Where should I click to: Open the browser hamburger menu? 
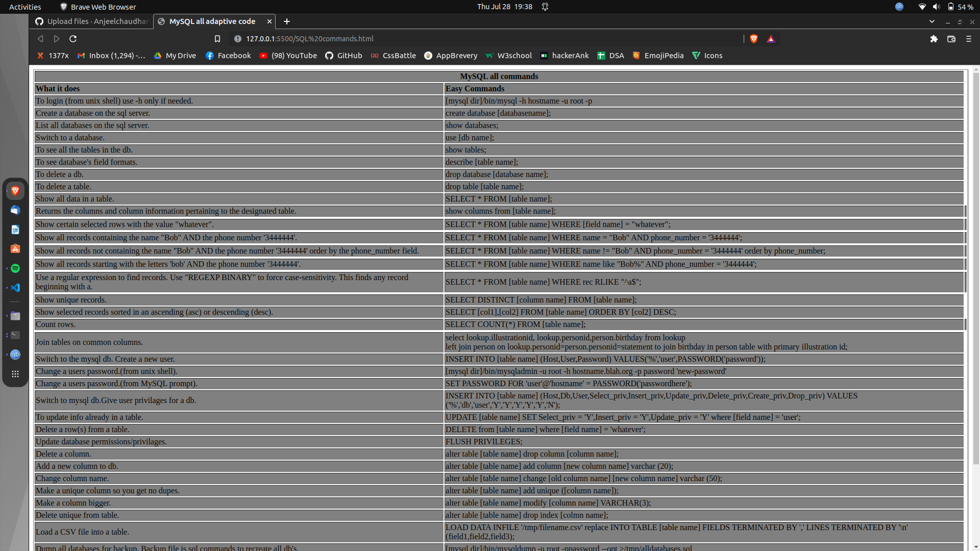coord(968,39)
